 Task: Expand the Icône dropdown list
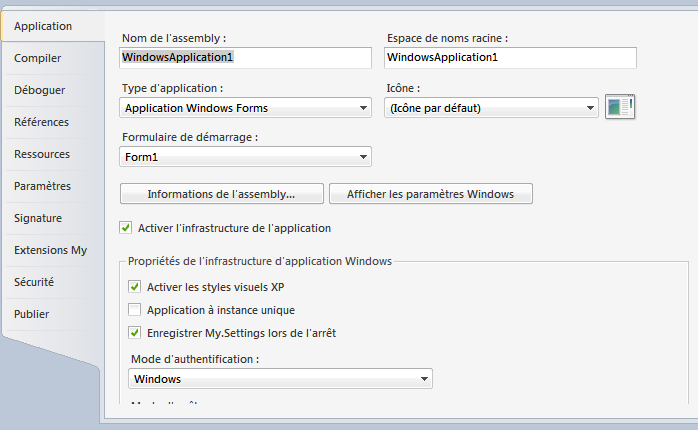coord(491,107)
